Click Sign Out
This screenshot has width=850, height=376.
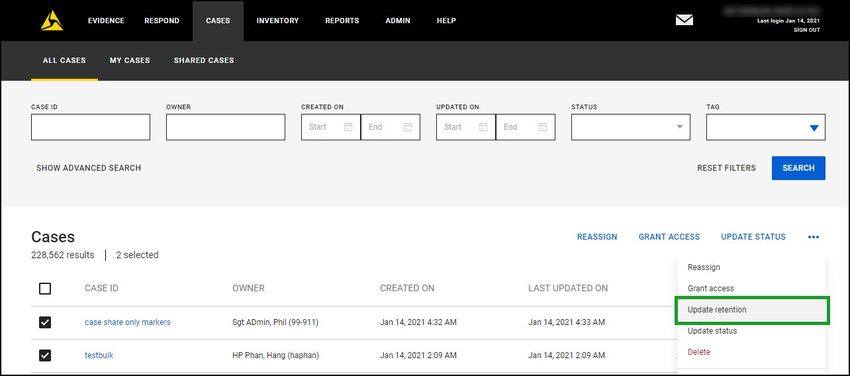tap(807, 30)
